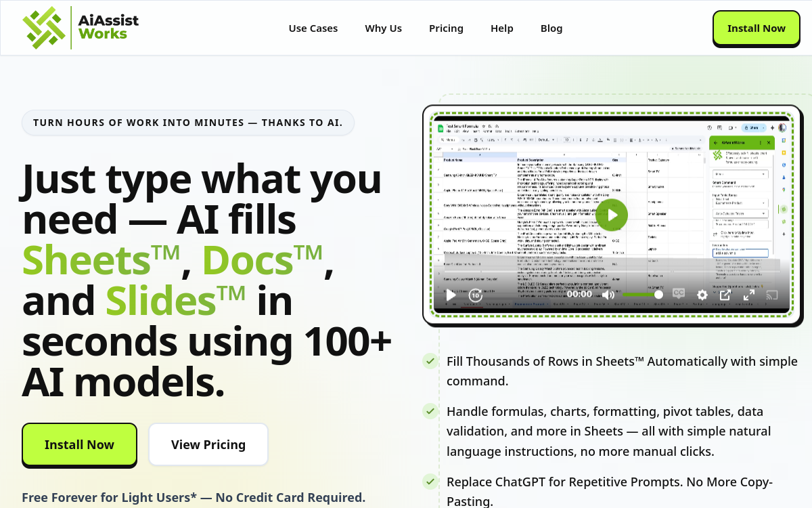Play the video with the center button
This screenshot has height=508, width=812.
coord(612,215)
